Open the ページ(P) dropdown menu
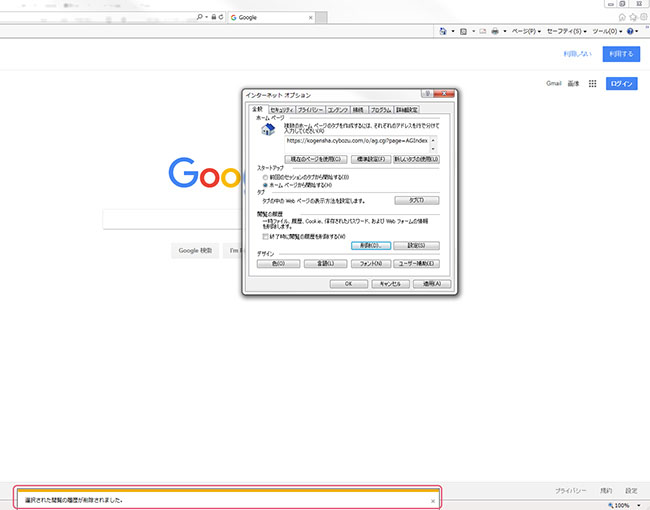The height and width of the screenshot is (510, 650). pos(526,31)
